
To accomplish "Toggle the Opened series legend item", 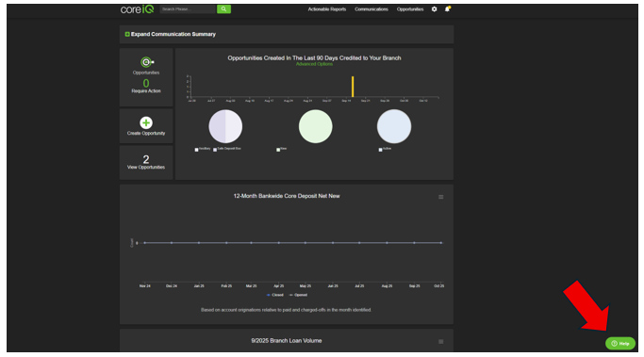I will 298,295.
